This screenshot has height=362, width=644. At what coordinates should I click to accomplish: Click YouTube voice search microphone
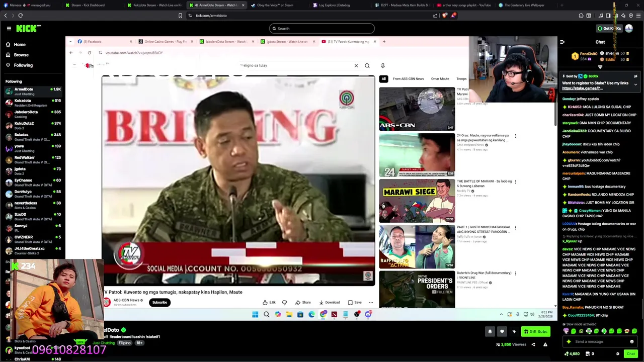point(382,66)
